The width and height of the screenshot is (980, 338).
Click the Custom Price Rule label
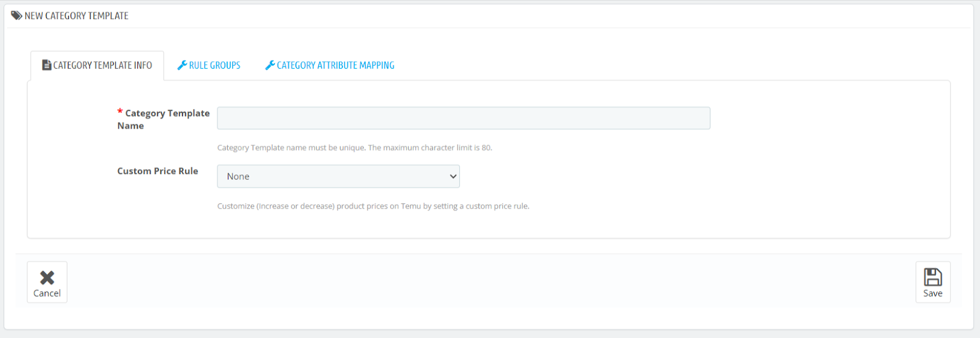[x=157, y=171]
